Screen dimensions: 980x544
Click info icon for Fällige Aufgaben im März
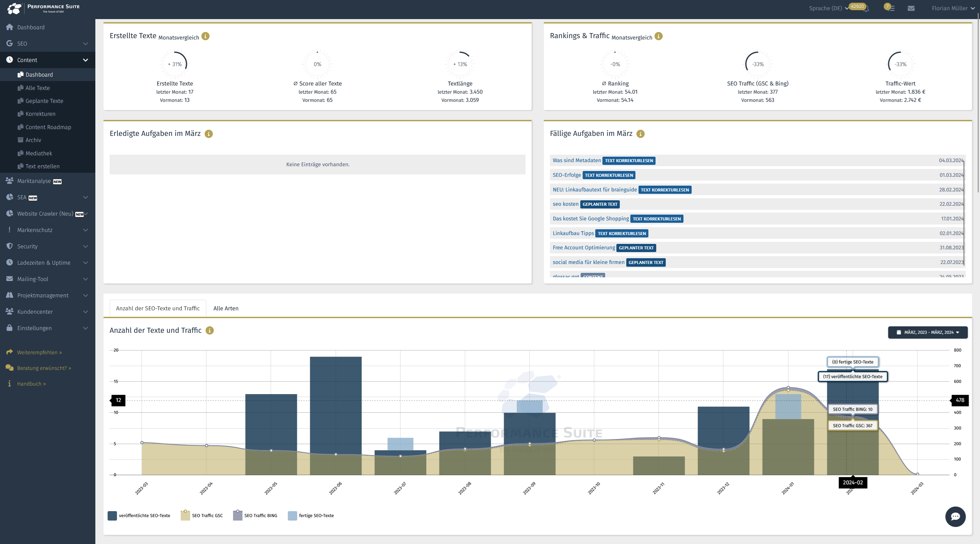pyautogui.click(x=640, y=134)
